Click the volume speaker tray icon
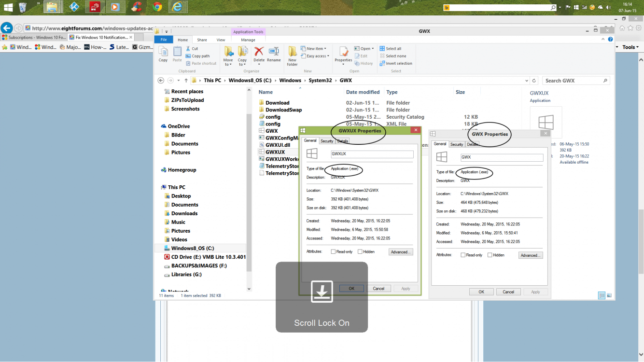This screenshot has height=362, width=644. (x=608, y=7)
